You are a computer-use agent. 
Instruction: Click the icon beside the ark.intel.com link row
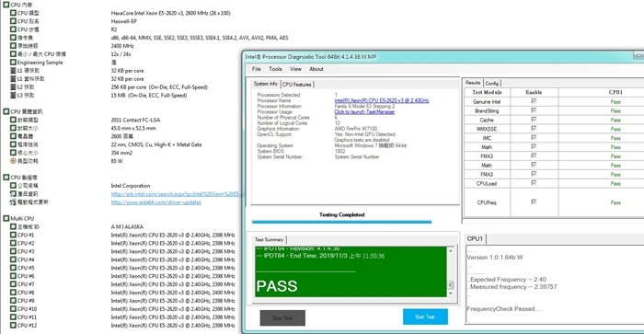pyautogui.click(x=13, y=194)
